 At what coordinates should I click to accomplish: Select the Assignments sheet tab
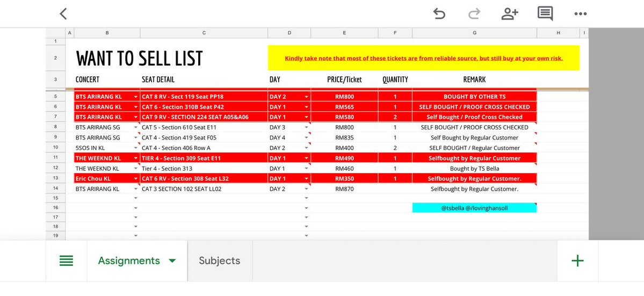tap(128, 261)
